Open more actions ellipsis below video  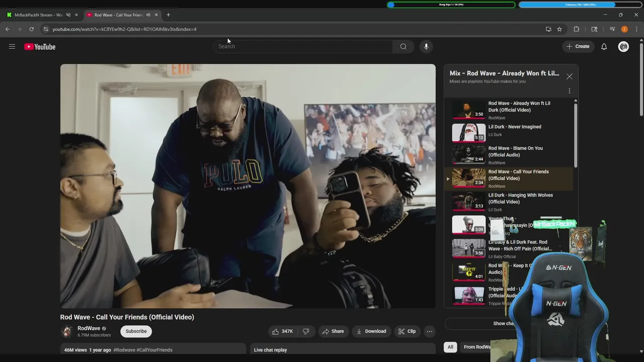click(429, 331)
